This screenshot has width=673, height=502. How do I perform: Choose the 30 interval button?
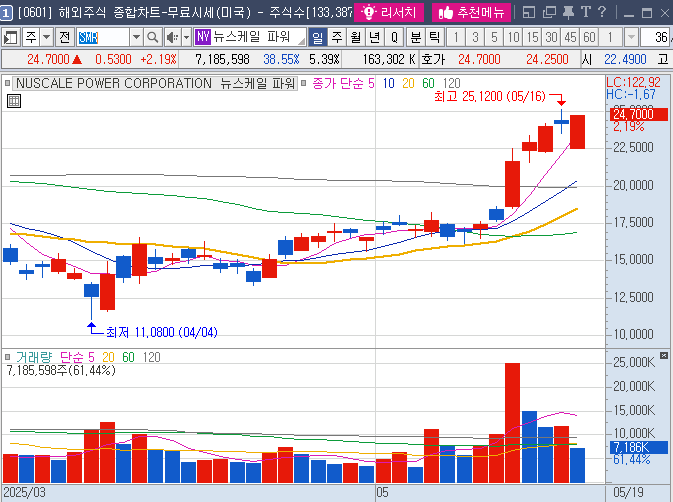point(551,38)
